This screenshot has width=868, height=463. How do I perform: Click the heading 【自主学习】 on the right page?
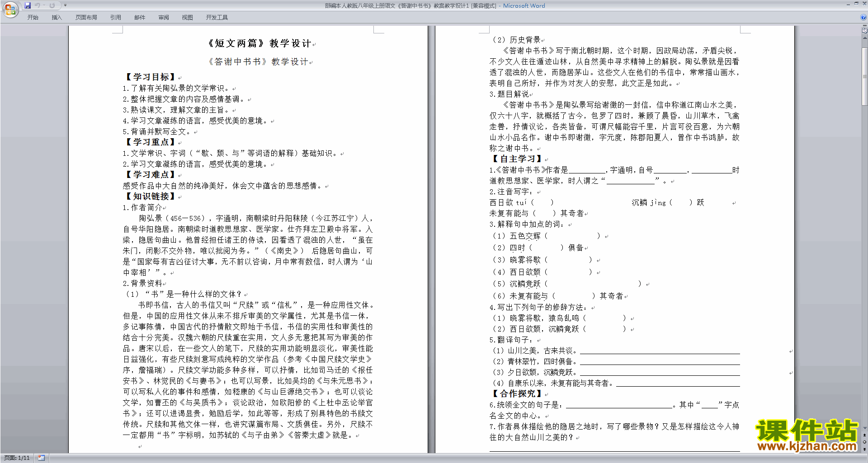tap(517, 159)
